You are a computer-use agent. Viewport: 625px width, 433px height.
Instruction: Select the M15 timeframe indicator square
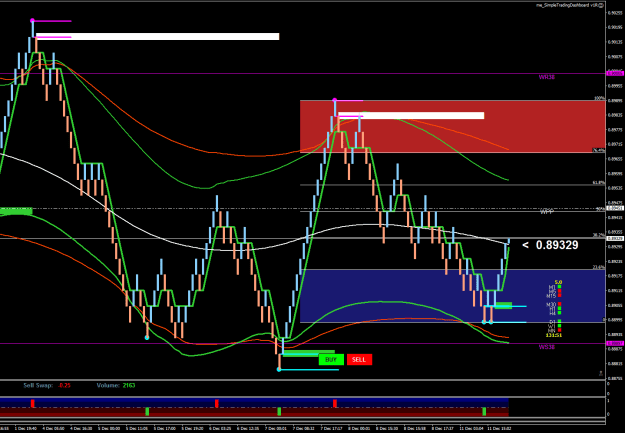pos(560,295)
